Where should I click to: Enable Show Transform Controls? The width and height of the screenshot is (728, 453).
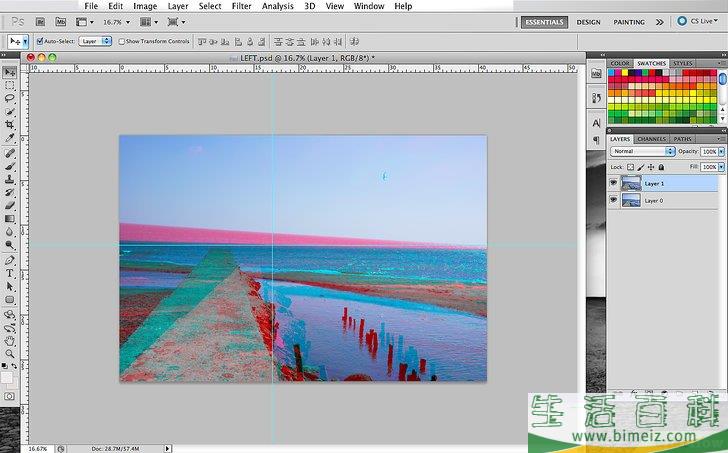120,41
